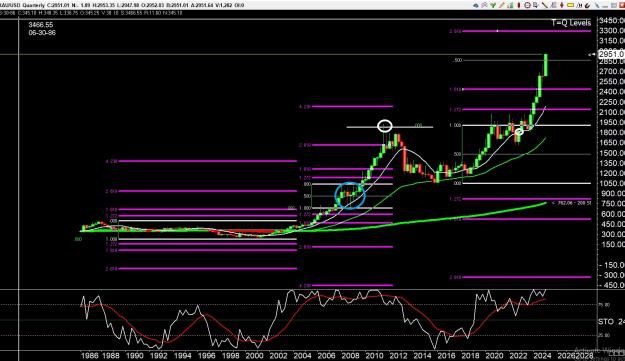Click the 750.00 price axis label

612,203
